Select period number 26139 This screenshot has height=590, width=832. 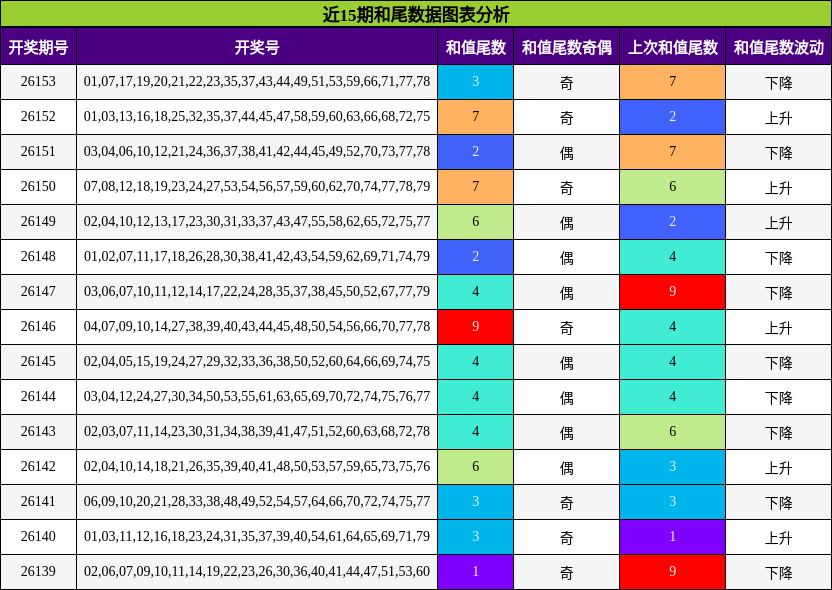(x=38, y=572)
